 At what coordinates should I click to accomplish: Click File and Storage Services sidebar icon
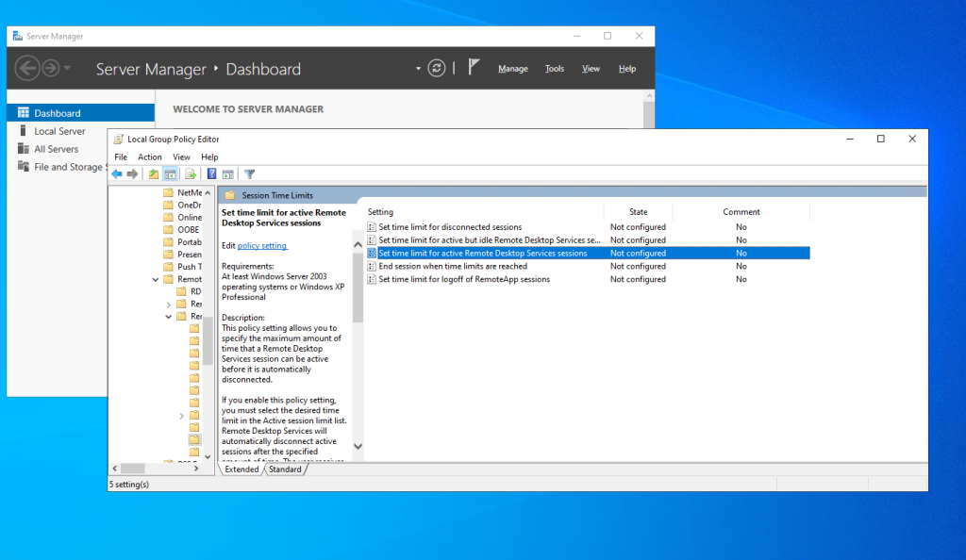point(24,166)
